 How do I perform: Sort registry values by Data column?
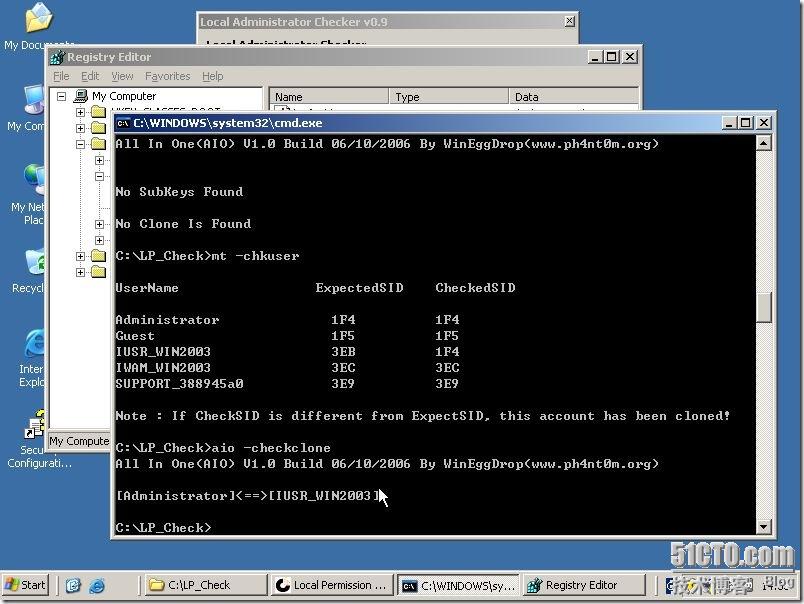[x=574, y=96]
